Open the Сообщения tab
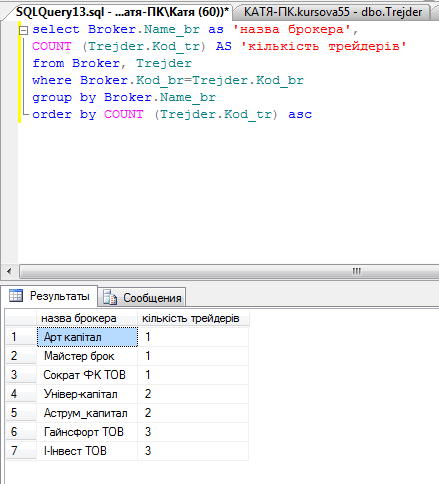439x484 pixels. [142, 297]
